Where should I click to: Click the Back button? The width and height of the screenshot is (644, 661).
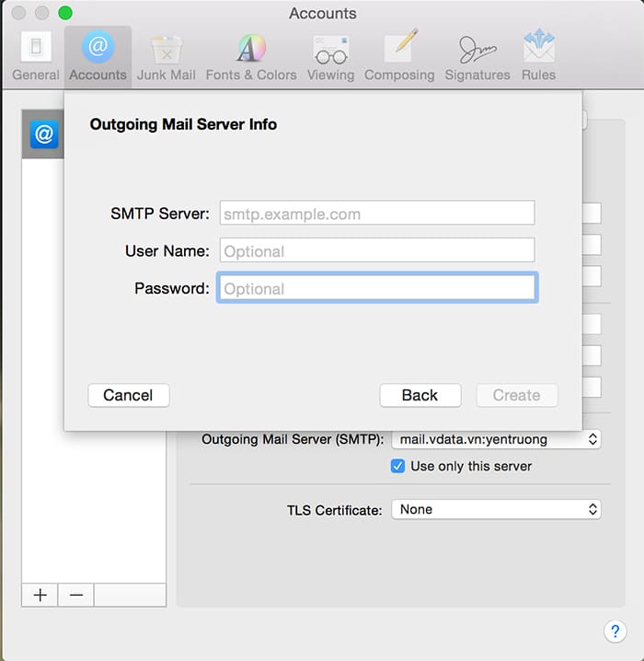coord(420,396)
